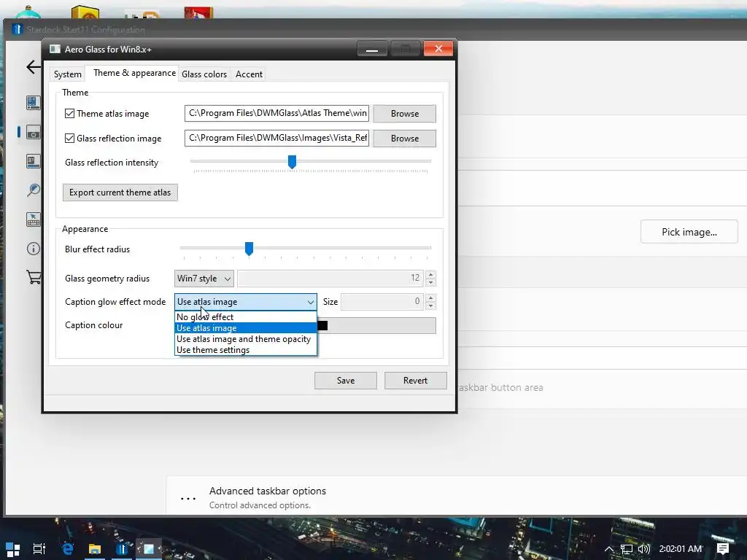This screenshot has height=560, width=747.
Task: Click the glow Size value field
Action: [x=382, y=301]
